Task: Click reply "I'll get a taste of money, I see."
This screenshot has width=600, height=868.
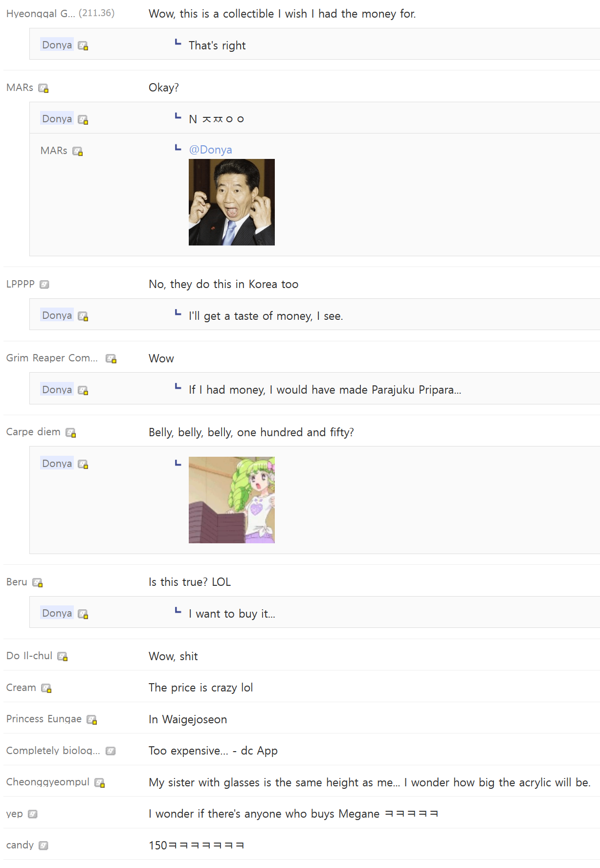Action: pos(266,316)
